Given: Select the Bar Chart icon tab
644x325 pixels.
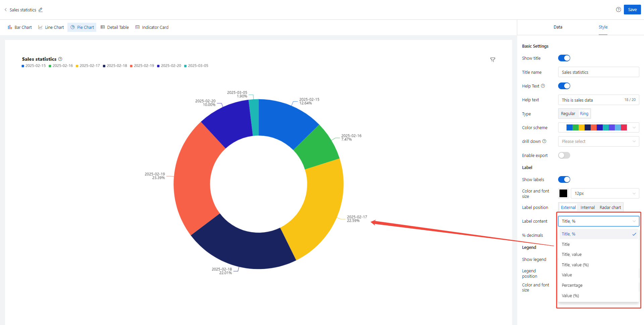Looking at the screenshot, I should coord(20,28).
